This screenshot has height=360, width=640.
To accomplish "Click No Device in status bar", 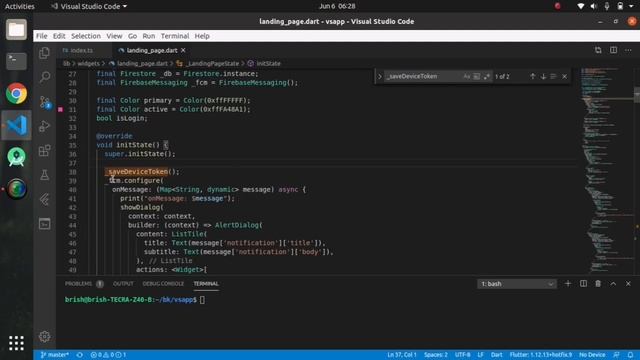I will (x=592, y=355).
